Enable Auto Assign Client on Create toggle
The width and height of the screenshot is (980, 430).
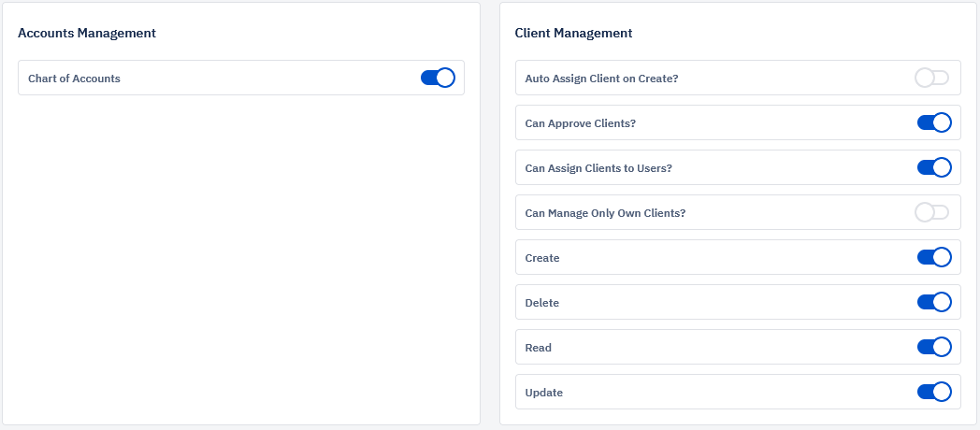pos(932,78)
